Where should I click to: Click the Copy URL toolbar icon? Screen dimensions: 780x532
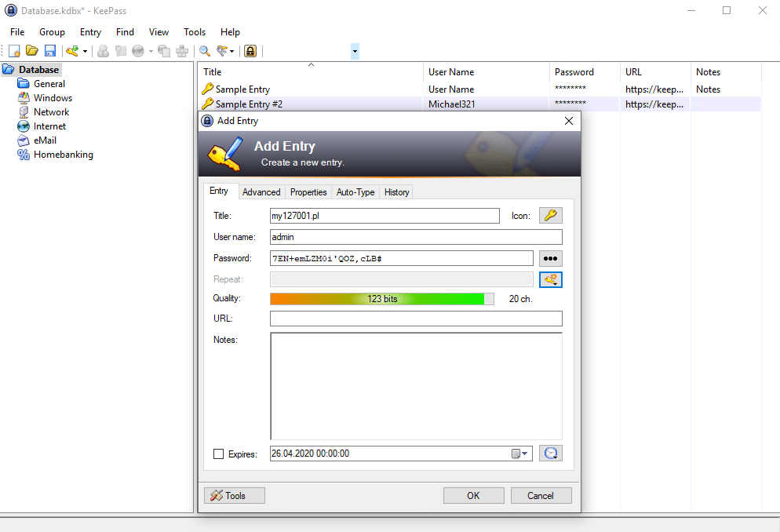coord(164,51)
